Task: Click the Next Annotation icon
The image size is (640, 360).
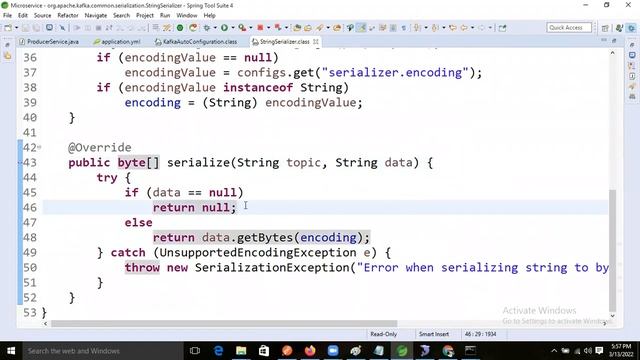Action: [x=417, y=28]
